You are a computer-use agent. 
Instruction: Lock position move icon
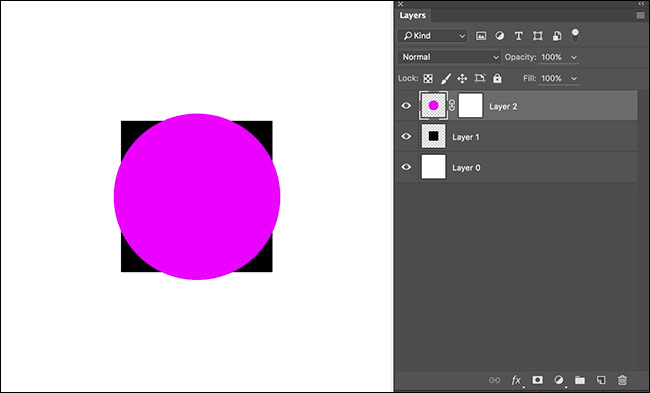pyautogui.click(x=462, y=78)
